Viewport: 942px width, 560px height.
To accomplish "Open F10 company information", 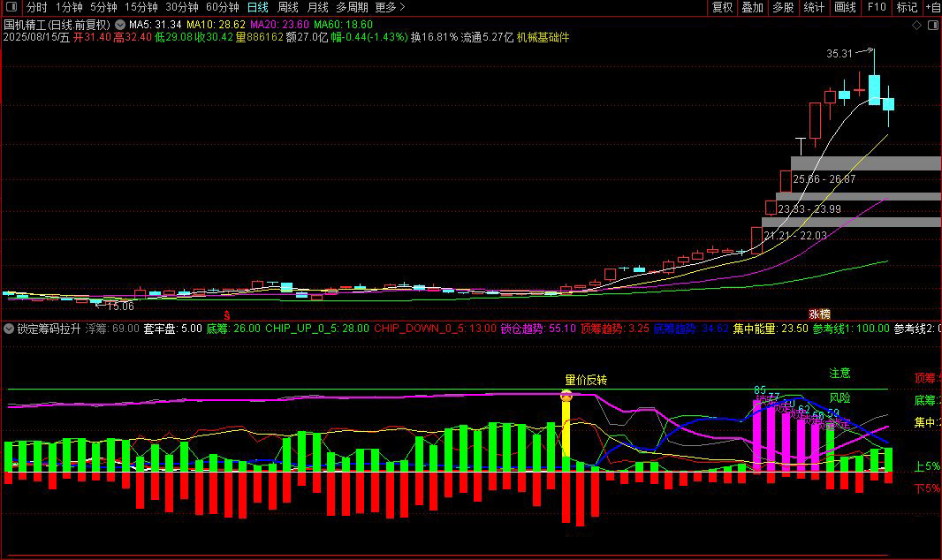I will pos(877,7).
